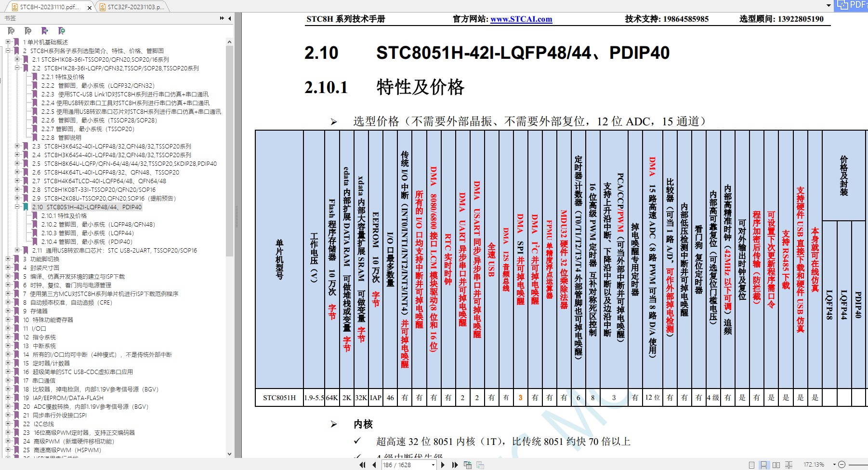Go to the first page
868x470 pixels.
pos(362,465)
